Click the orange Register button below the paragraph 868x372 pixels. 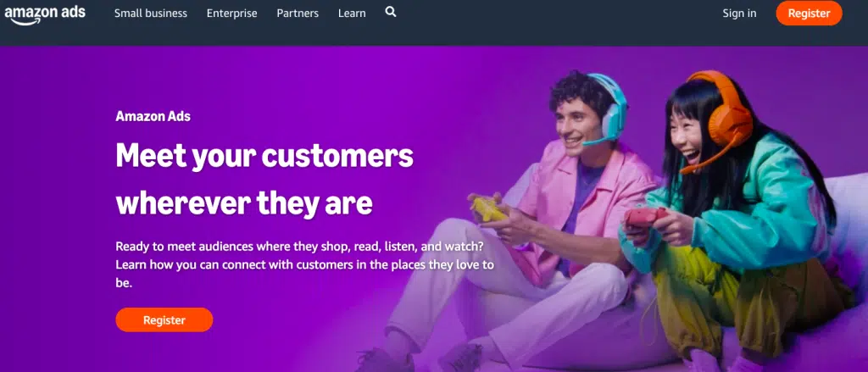[164, 320]
